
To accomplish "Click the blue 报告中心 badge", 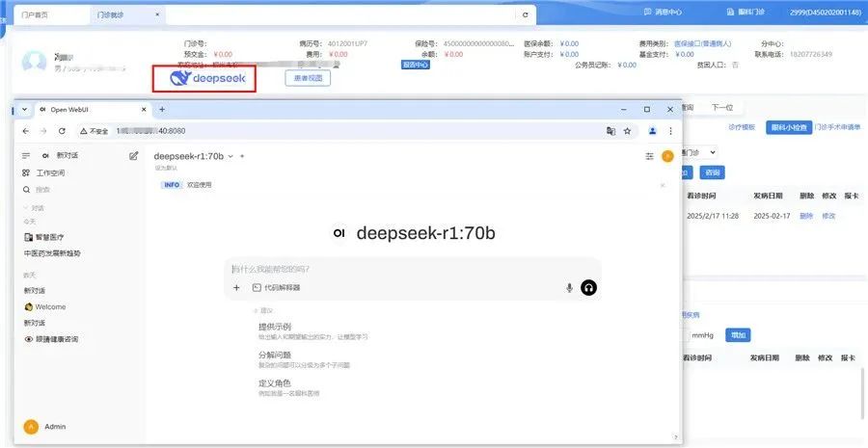I will pyautogui.click(x=416, y=65).
